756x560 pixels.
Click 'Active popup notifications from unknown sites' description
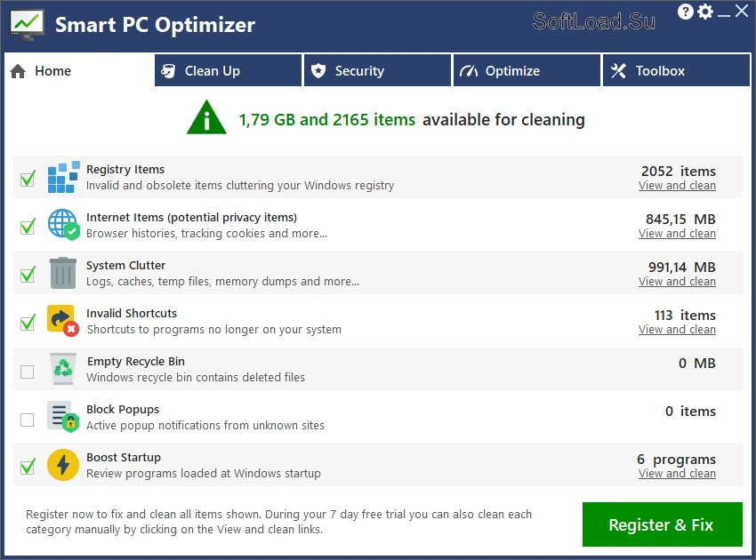(205, 426)
